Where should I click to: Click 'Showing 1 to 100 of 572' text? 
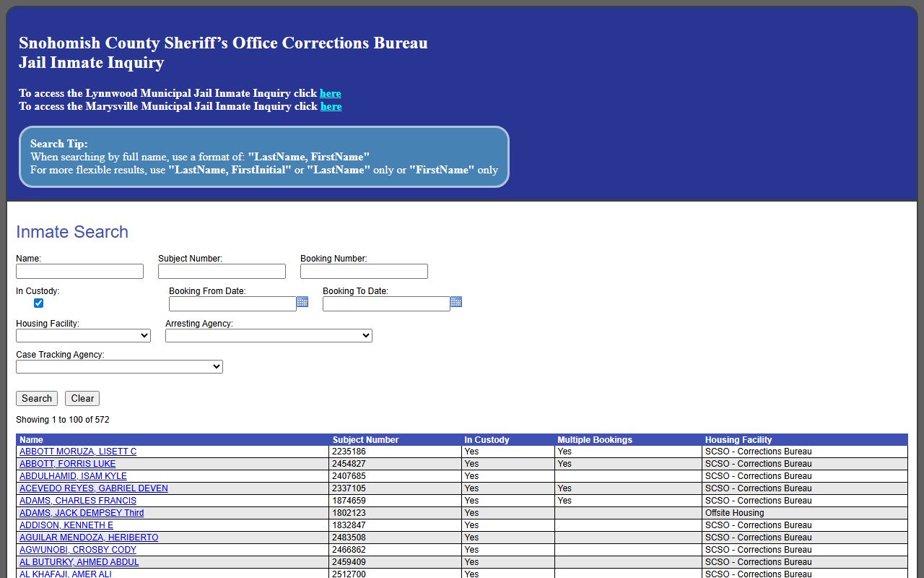[63, 420]
